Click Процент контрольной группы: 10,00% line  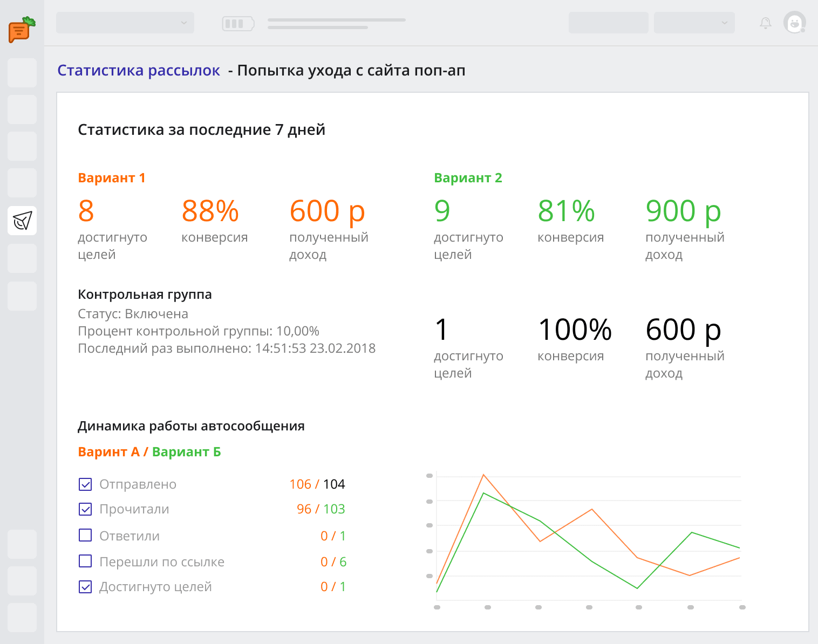pos(199,331)
